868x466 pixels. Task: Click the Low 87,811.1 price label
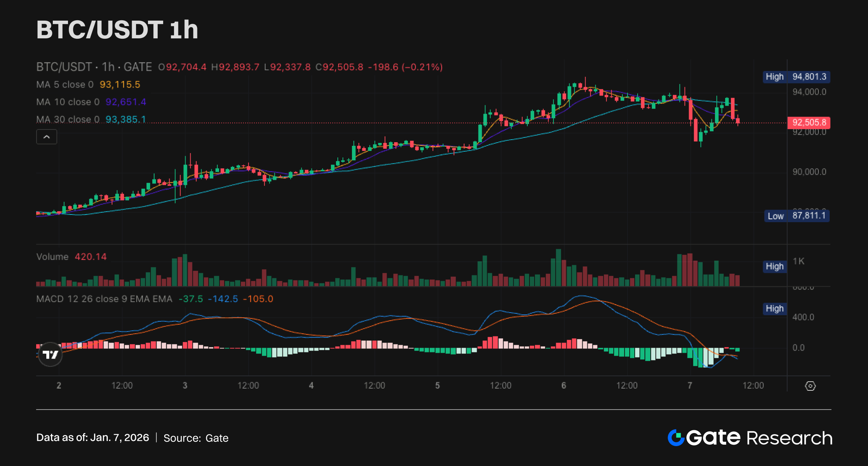pyautogui.click(x=796, y=216)
